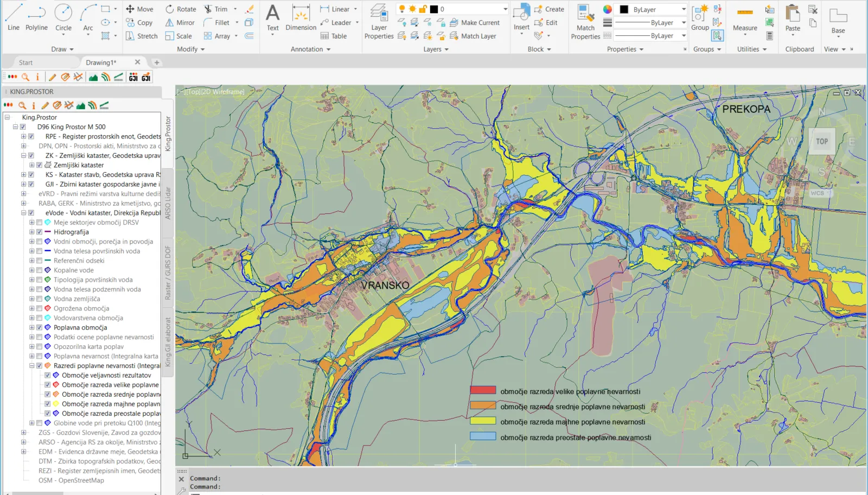
Task: Open the layer name dropdown
Action: tap(505, 9)
